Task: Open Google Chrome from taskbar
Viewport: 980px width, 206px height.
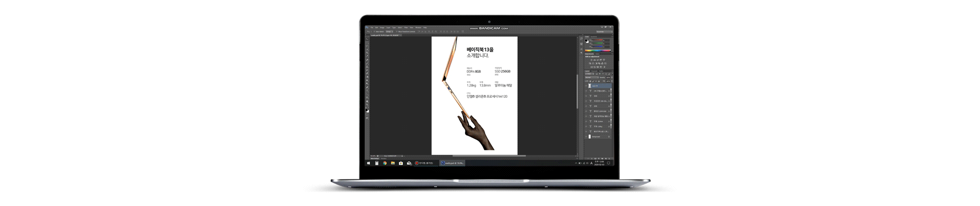Action: tap(385, 163)
